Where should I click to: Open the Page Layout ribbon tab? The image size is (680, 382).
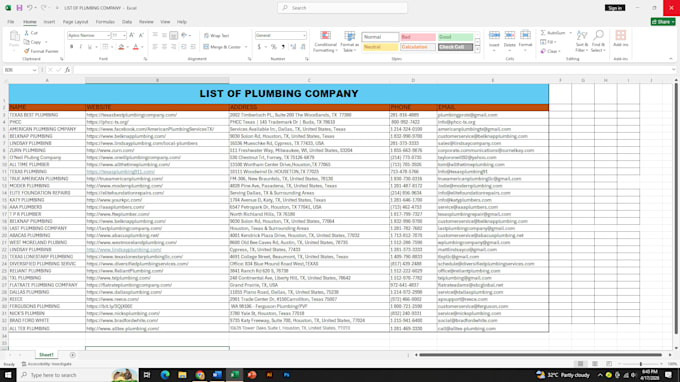(75, 22)
